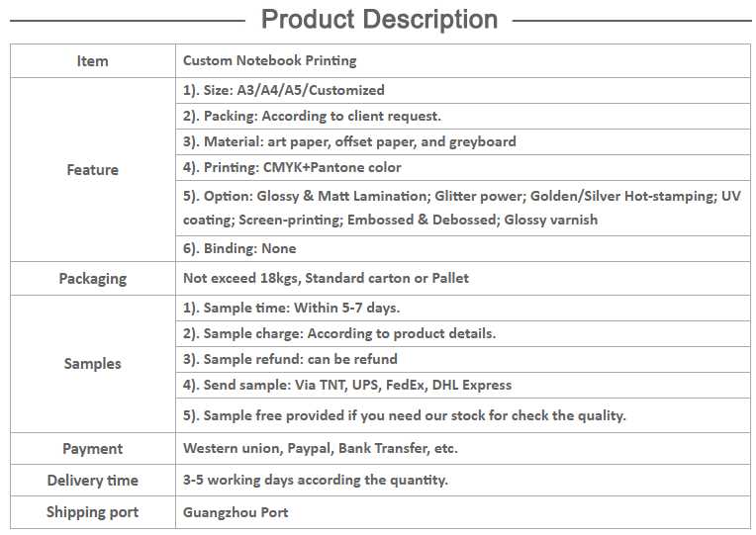Click the Printing CMYK+Pantone color row

[292, 167]
